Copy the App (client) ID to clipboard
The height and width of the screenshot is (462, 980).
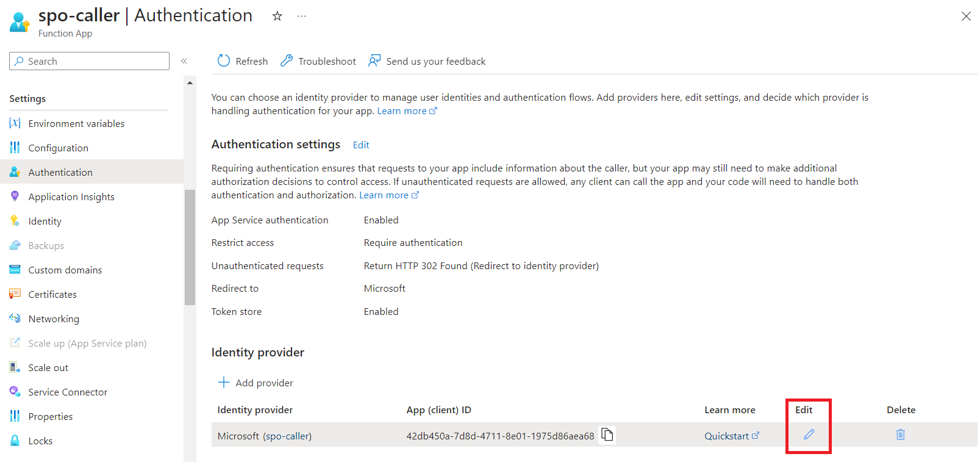click(x=607, y=435)
